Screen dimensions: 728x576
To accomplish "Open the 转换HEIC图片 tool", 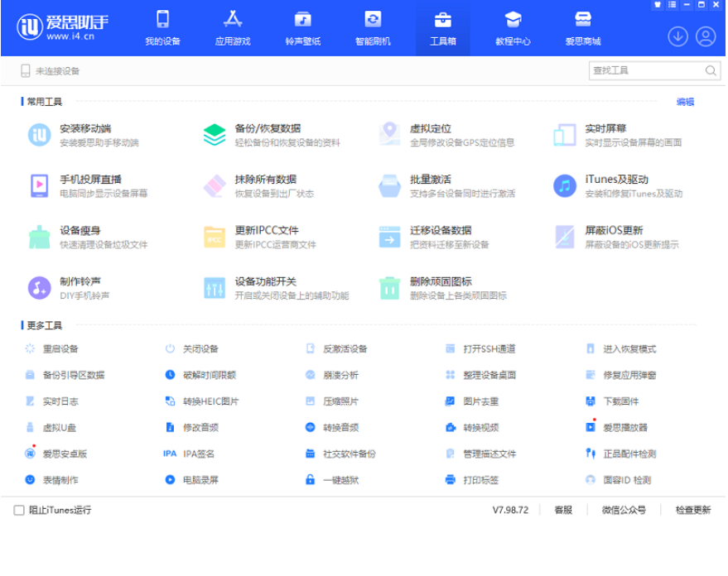I will point(202,401).
